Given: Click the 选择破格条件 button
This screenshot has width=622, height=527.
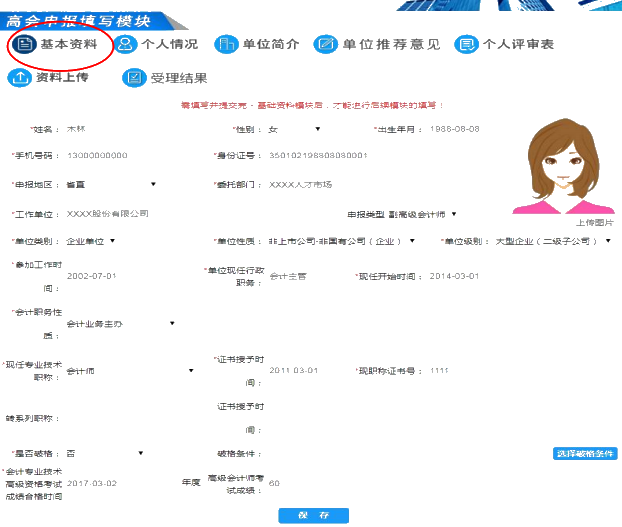Looking at the screenshot, I should click(x=585, y=454).
